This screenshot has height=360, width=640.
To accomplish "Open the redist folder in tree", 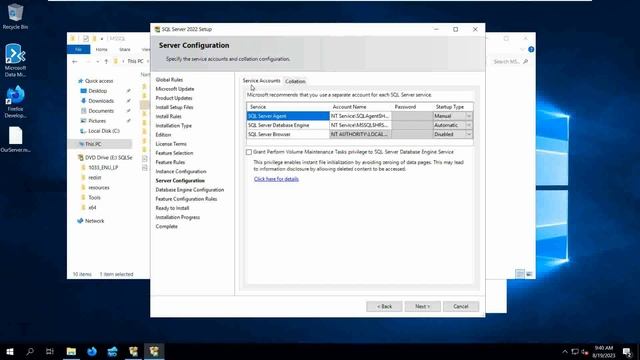I will (x=94, y=178).
